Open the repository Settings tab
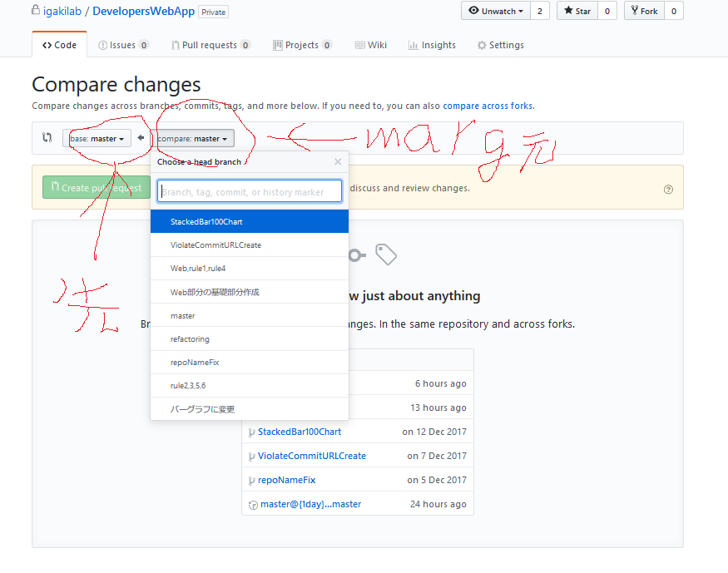This screenshot has width=728, height=573. 501,45
